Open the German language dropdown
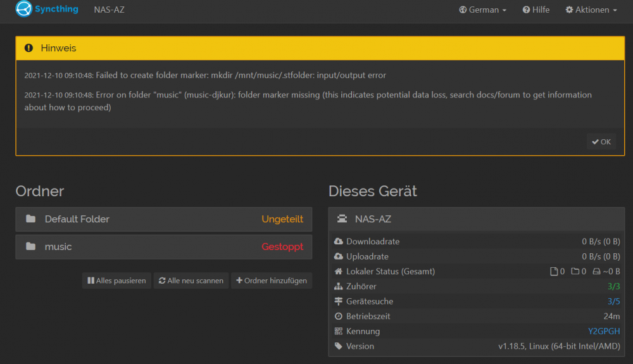Viewport: 633px width, 364px height. click(482, 9)
